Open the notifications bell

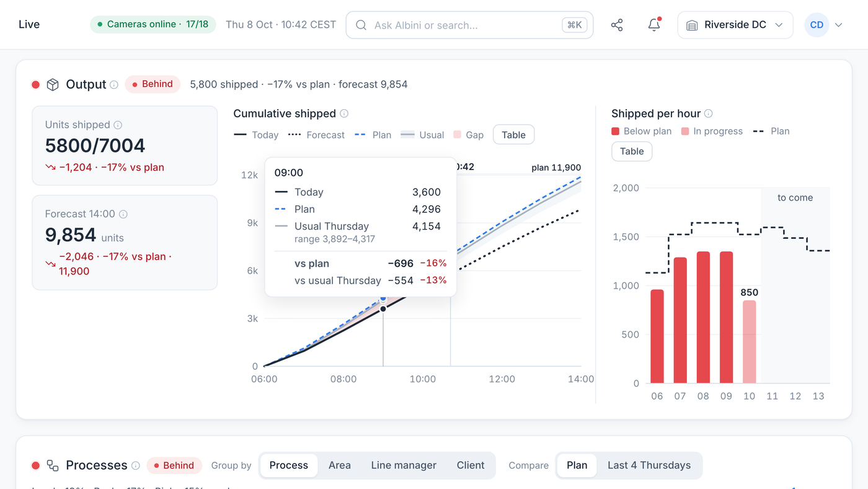pyautogui.click(x=654, y=25)
